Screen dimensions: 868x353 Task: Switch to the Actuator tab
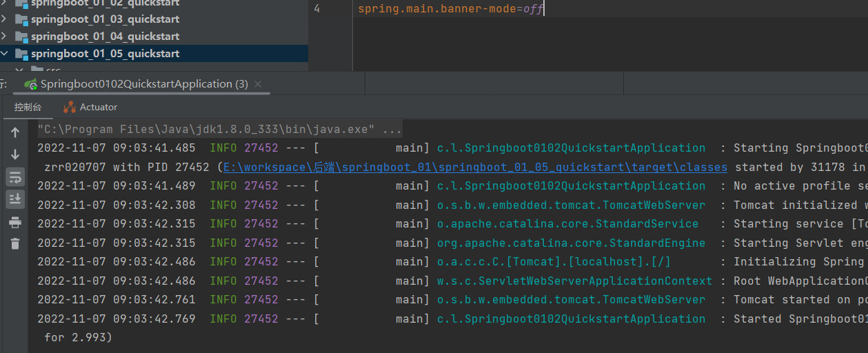(x=99, y=107)
